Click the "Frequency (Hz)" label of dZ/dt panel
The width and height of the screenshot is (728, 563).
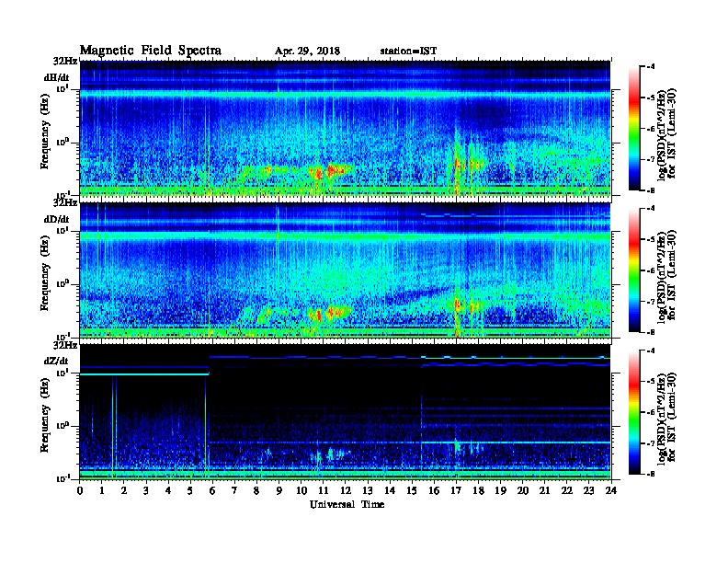coord(44,415)
